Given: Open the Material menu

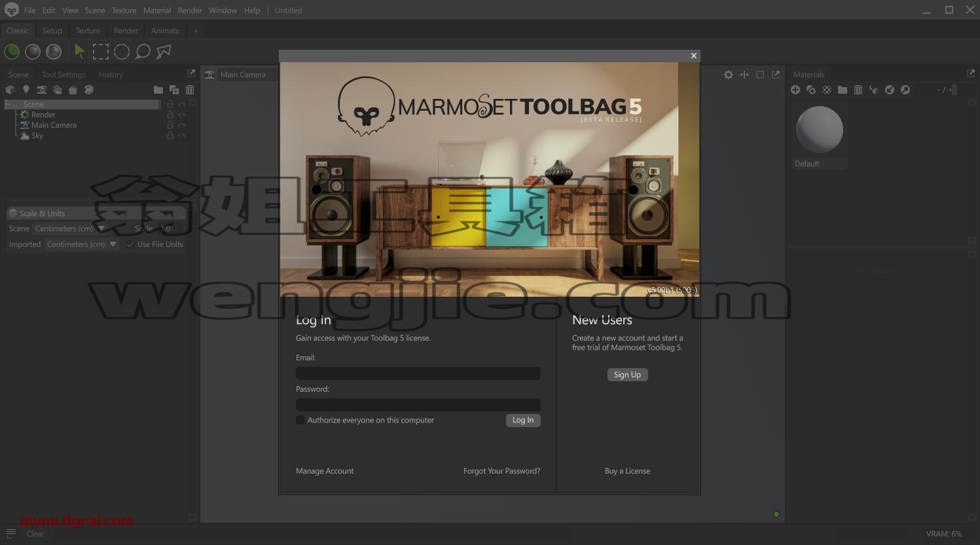Looking at the screenshot, I should point(157,10).
